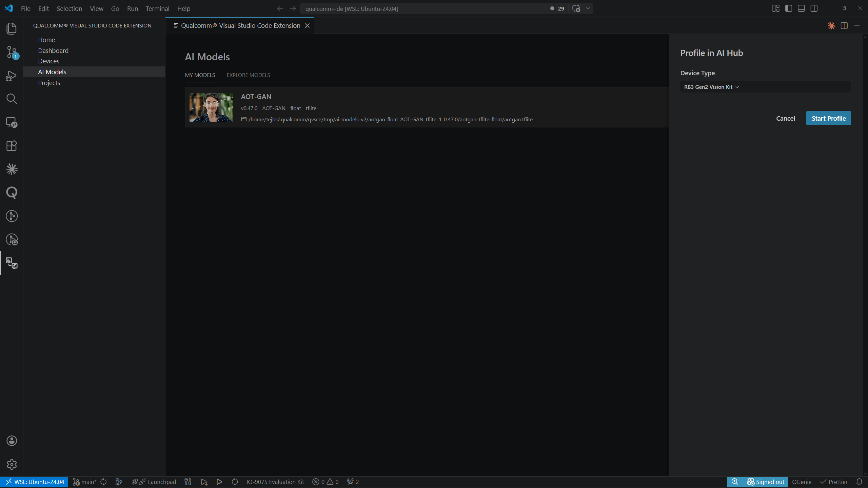868x488 pixels.
Task: Open the Terminal menu
Action: pos(157,8)
